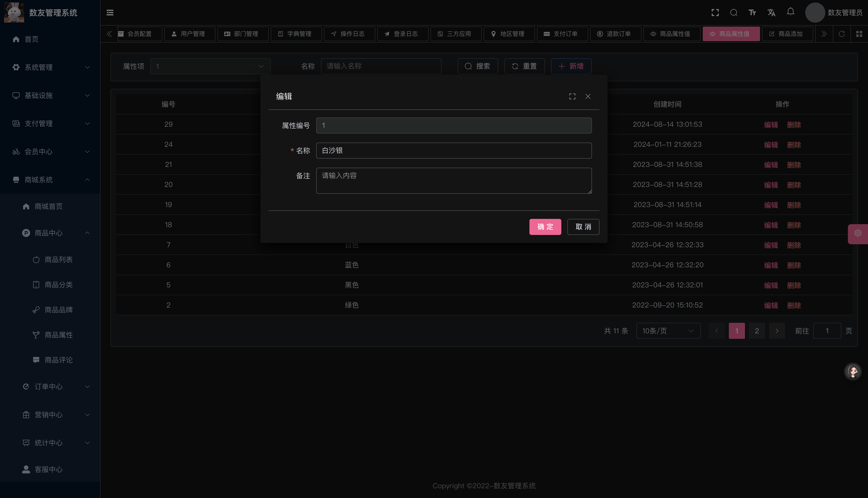Go to 首页 in sidebar

[x=50, y=39]
